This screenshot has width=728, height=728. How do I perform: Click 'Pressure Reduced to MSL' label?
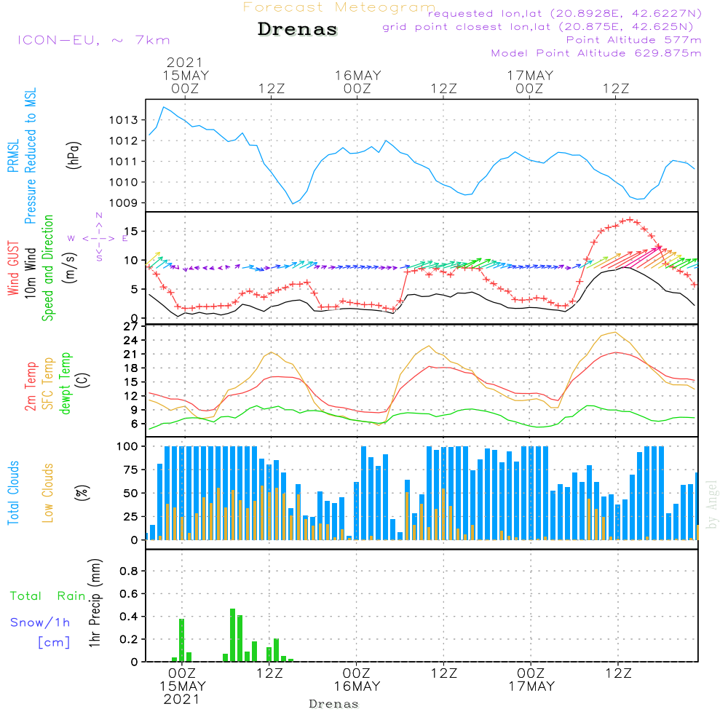(x=30, y=156)
